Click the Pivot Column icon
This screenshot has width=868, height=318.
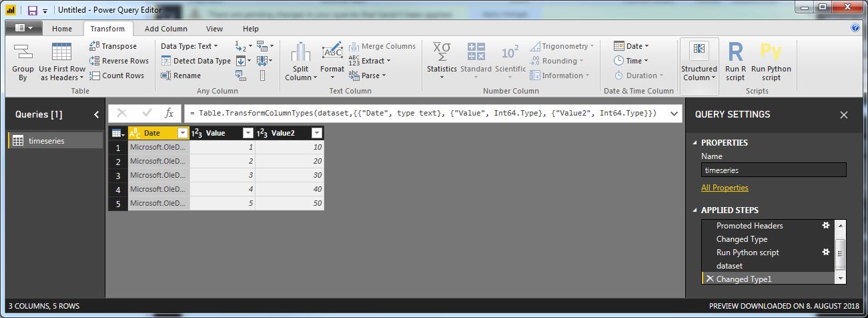(241, 75)
